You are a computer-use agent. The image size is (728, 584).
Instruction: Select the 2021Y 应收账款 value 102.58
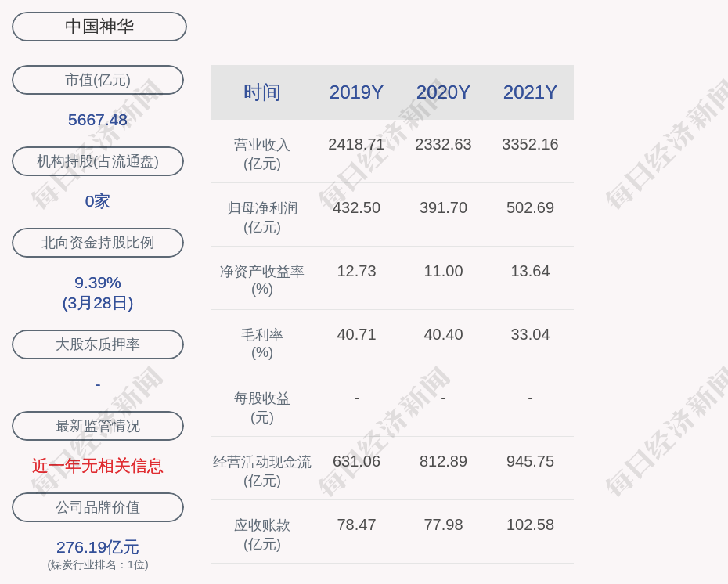[530, 525]
